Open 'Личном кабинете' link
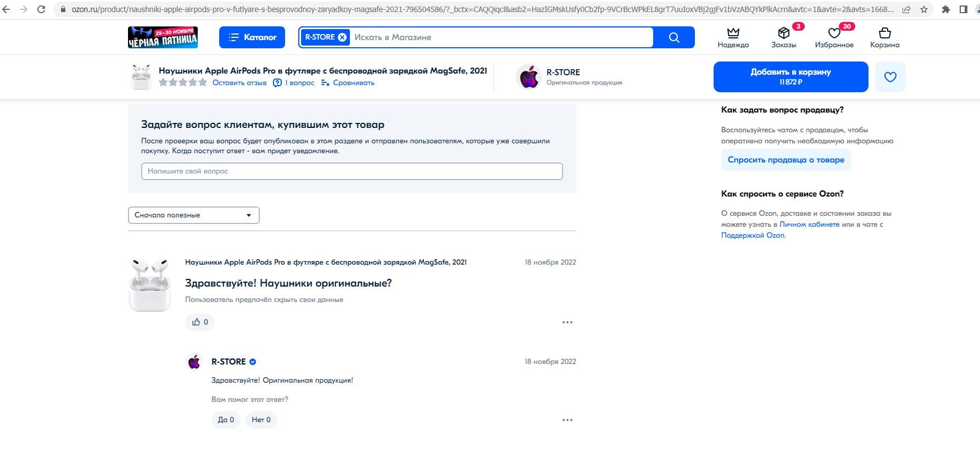980x476 pixels. 809,225
